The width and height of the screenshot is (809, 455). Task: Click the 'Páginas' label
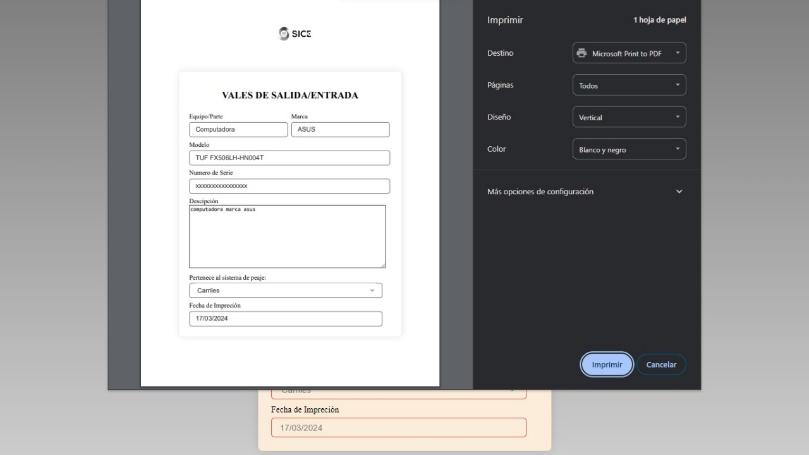(x=500, y=85)
